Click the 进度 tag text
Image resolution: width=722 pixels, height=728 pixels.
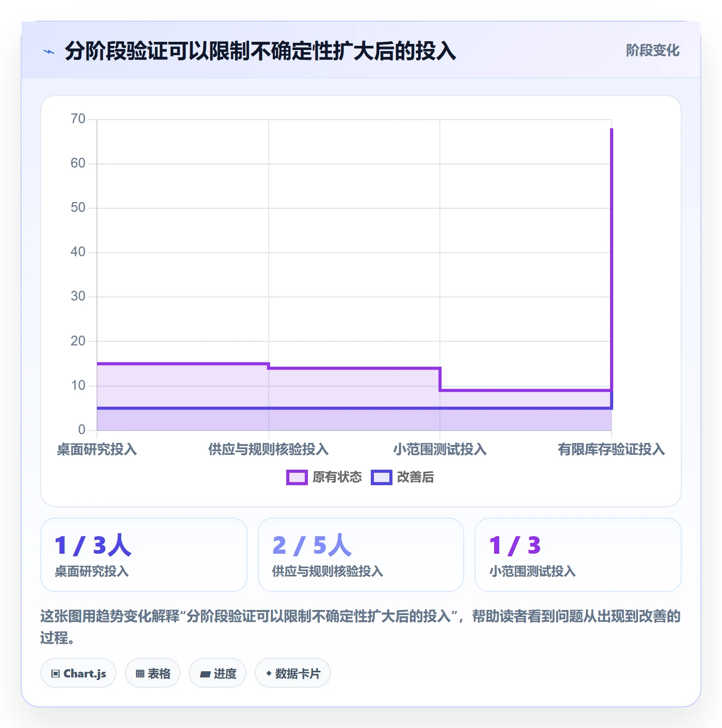click(x=225, y=674)
